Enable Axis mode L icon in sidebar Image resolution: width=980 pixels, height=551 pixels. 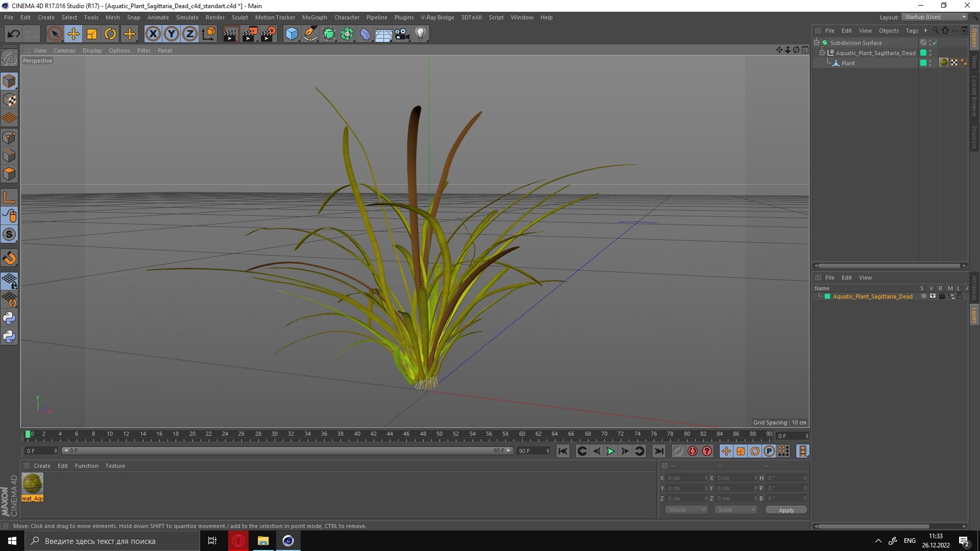(x=9, y=197)
